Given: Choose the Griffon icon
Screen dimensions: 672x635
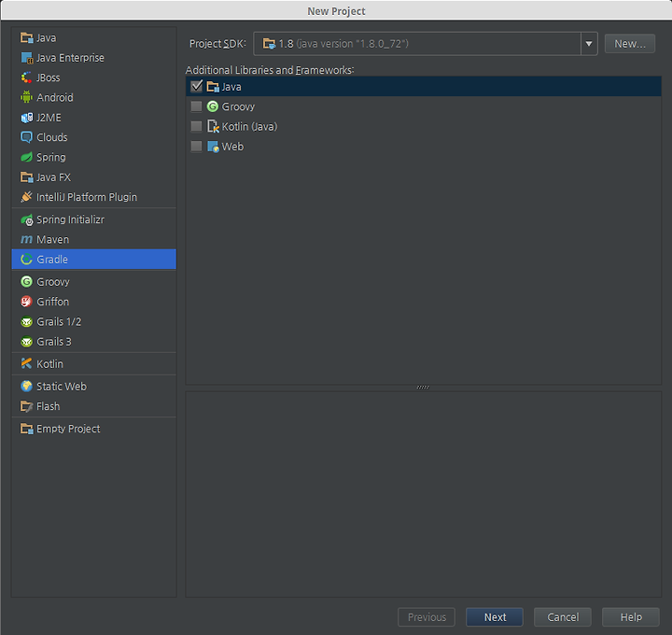Looking at the screenshot, I should point(26,302).
